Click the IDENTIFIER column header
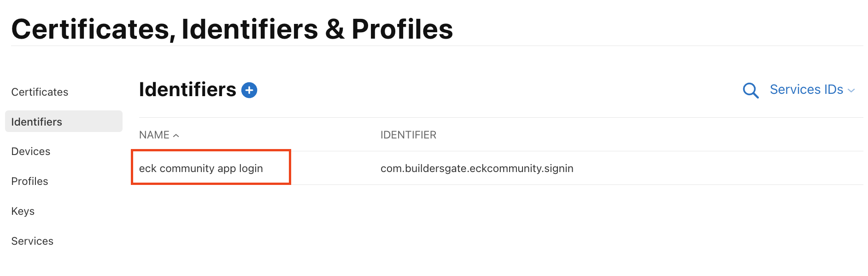Viewport: 868px width, 276px height. pos(408,134)
